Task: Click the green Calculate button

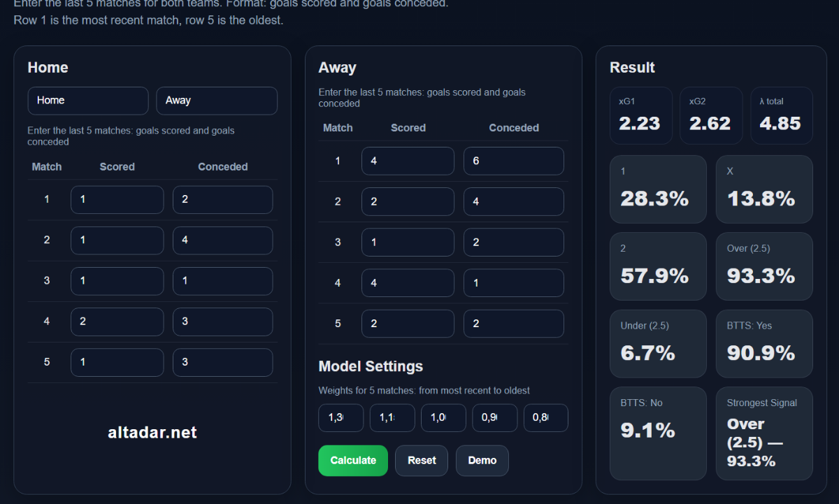Action: click(x=352, y=461)
